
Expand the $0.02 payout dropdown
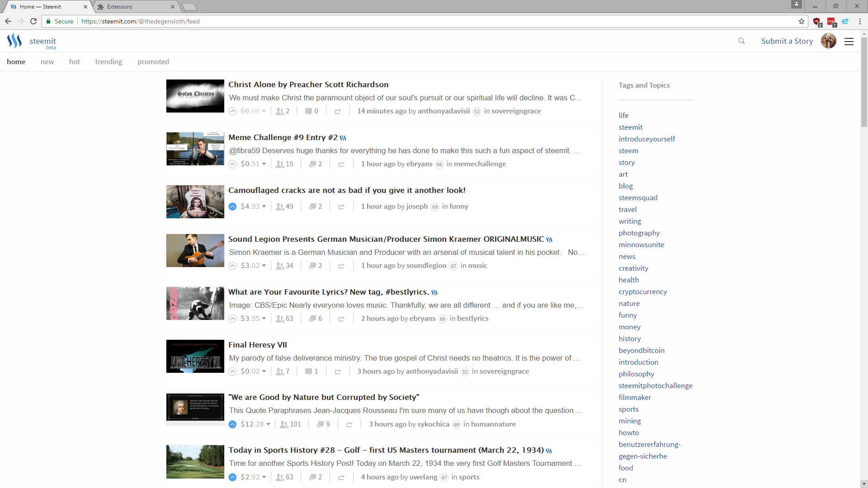[x=253, y=371]
